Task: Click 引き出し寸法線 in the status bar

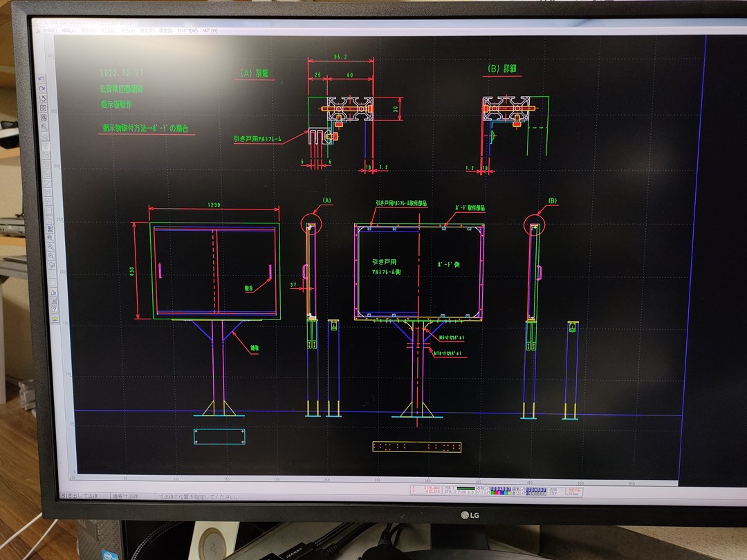Action: pyautogui.click(x=79, y=496)
